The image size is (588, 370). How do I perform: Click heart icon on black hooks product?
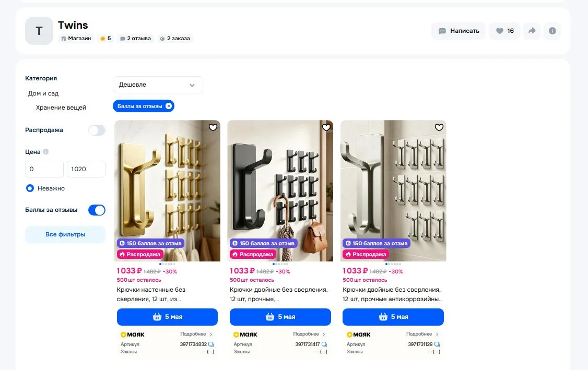(326, 127)
